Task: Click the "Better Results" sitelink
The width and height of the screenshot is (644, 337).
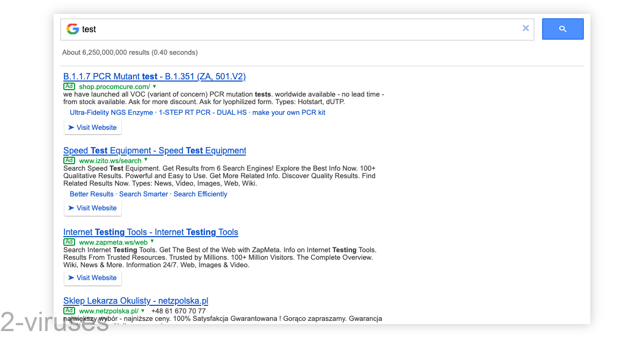Action: coord(91,194)
